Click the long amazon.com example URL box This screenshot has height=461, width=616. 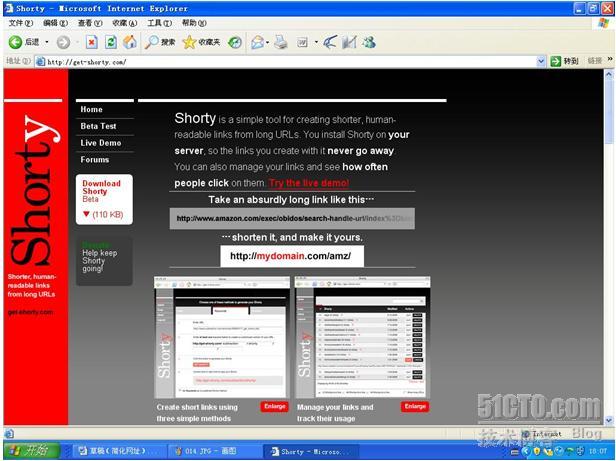292,219
